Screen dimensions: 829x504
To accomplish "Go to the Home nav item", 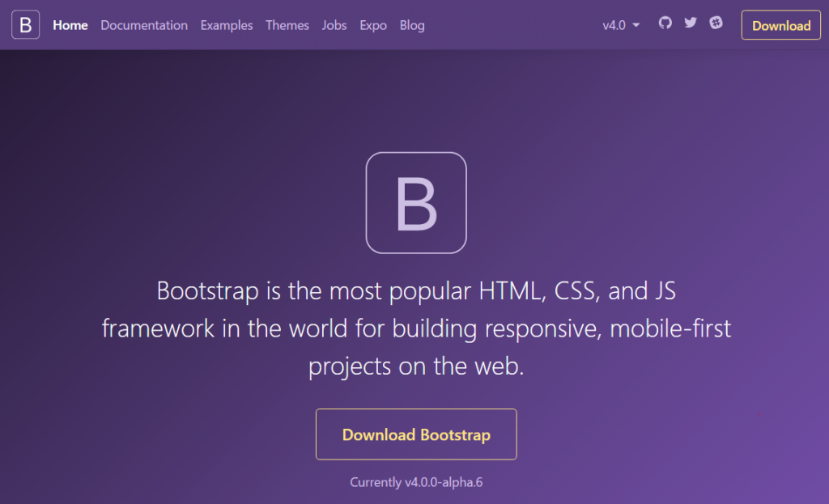I will [70, 25].
